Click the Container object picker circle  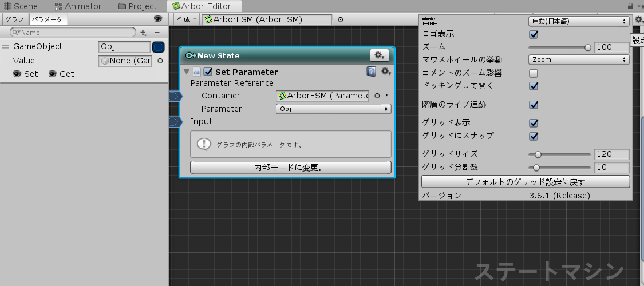click(377, 96)
